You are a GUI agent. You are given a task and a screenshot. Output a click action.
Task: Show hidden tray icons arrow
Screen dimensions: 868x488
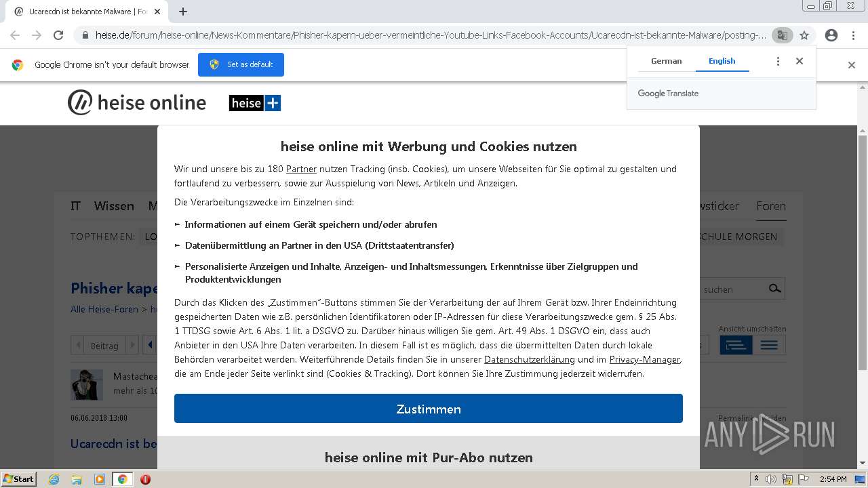(x=756, y=479)
